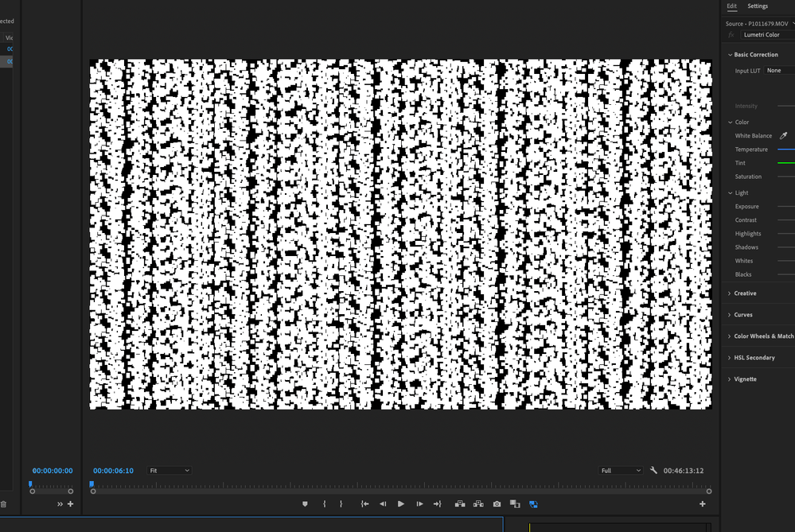Image resolution: width=795 pixels, height=532 pixels.
Task: Click the Mark In bracket button
Action: (325, 504)
